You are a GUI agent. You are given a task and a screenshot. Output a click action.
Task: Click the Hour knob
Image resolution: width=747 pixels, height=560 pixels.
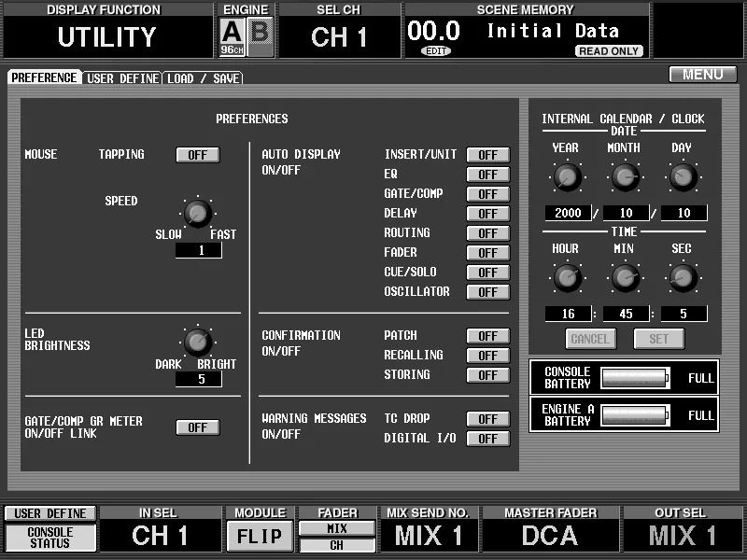pyautogui.click(x=567, y=278)
